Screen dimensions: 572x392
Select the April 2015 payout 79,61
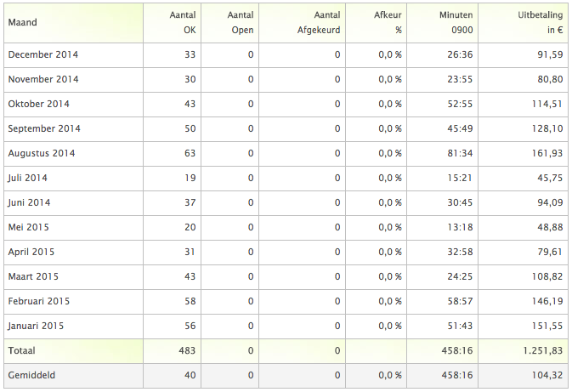550,252
